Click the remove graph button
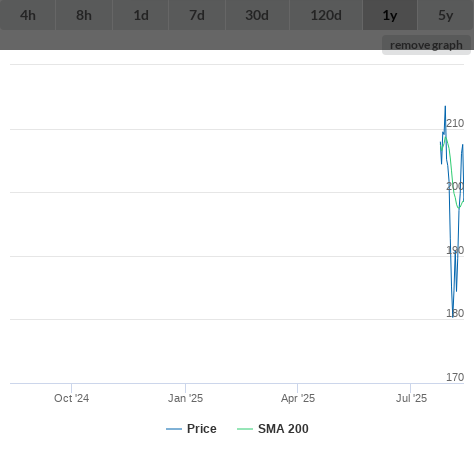The height and width of the screenshot is (455, 474). [426, 45]
